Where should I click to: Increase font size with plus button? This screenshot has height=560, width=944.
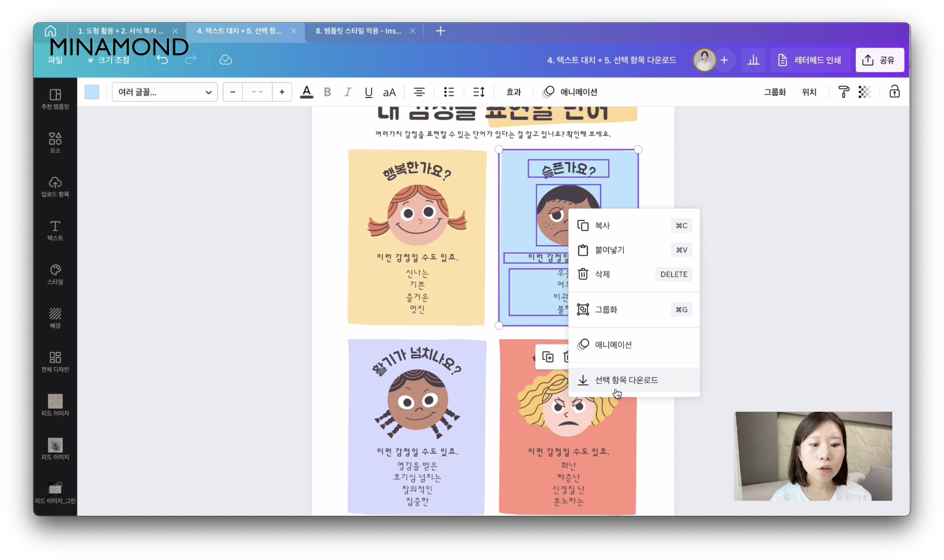pyautogui.click(x=282, y=92)
